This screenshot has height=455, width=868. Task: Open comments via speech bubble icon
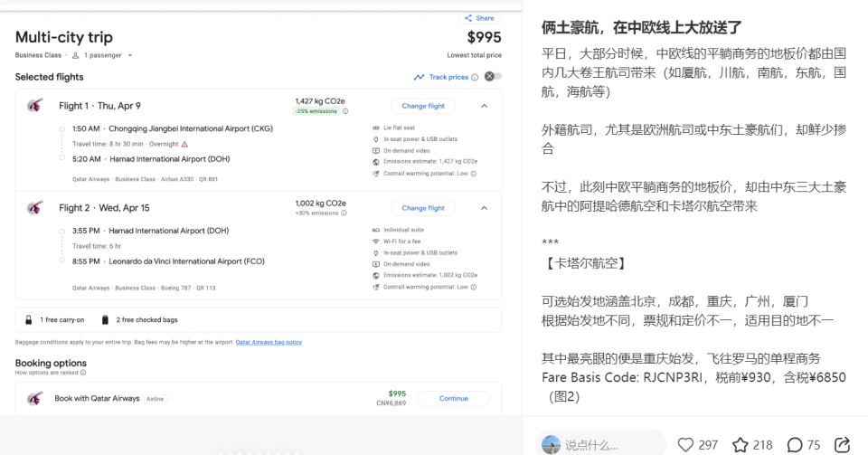795,445
